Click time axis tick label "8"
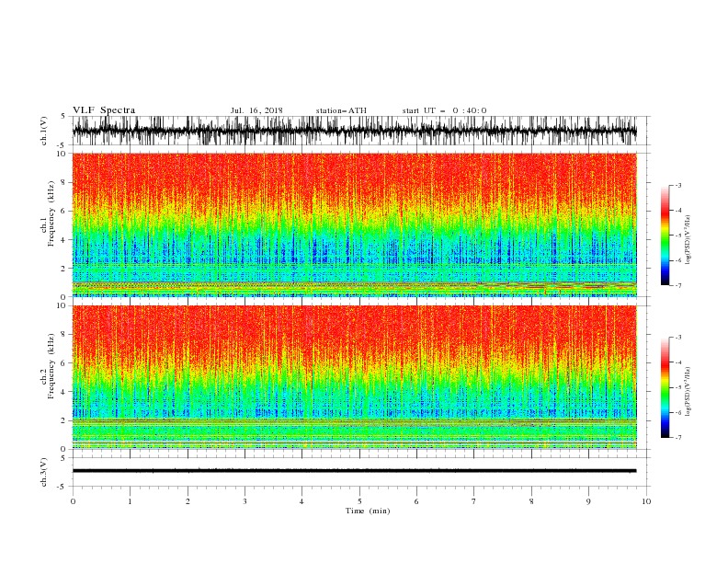728x563 pixels. coord(531,501)
